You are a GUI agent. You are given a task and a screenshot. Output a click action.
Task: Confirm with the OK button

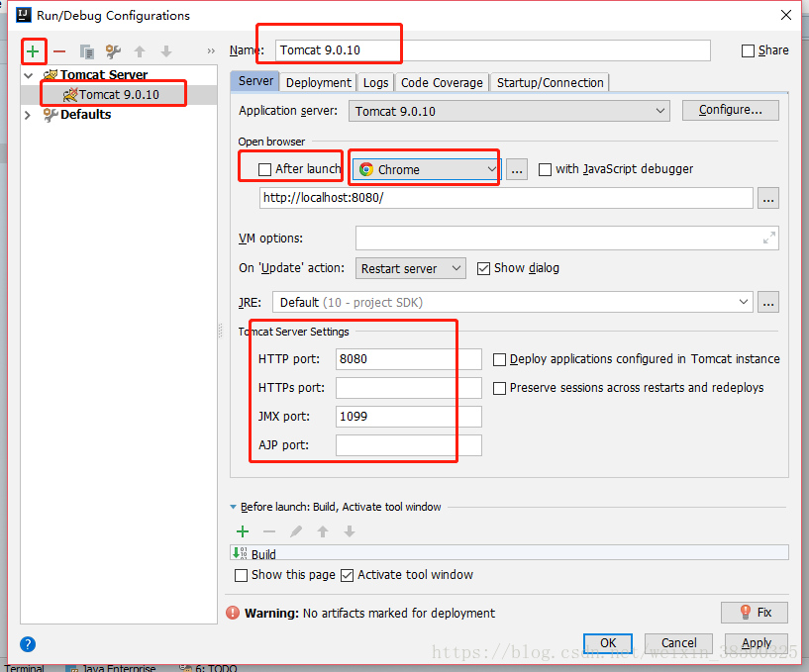point(608,643)
